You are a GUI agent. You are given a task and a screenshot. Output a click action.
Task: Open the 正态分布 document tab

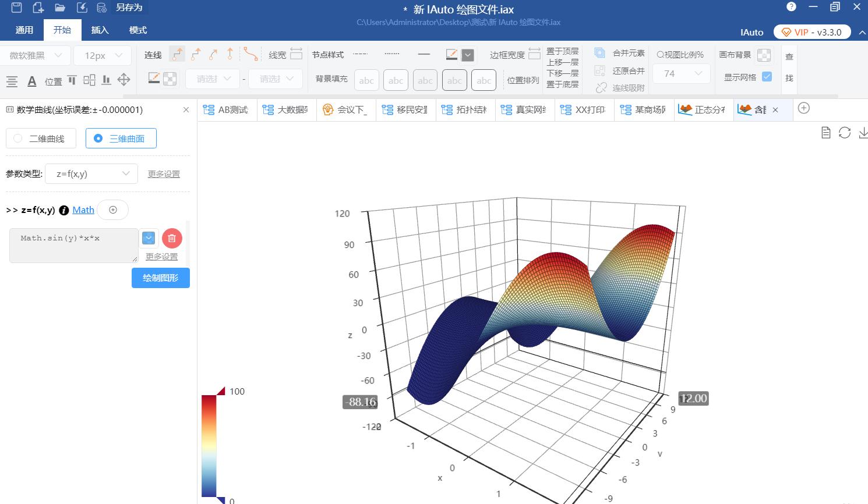[x=705, y=109]
